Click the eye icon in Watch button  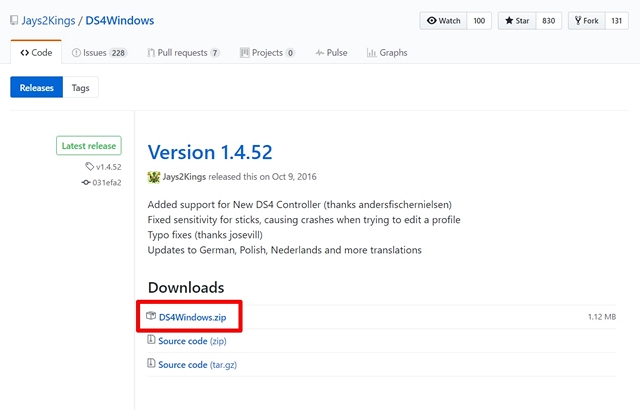point(431,20)
